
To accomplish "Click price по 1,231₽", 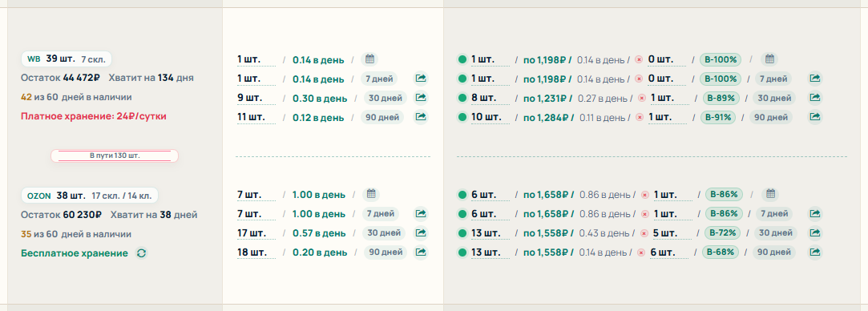I will pyautogui.click(x=547, y=98).
